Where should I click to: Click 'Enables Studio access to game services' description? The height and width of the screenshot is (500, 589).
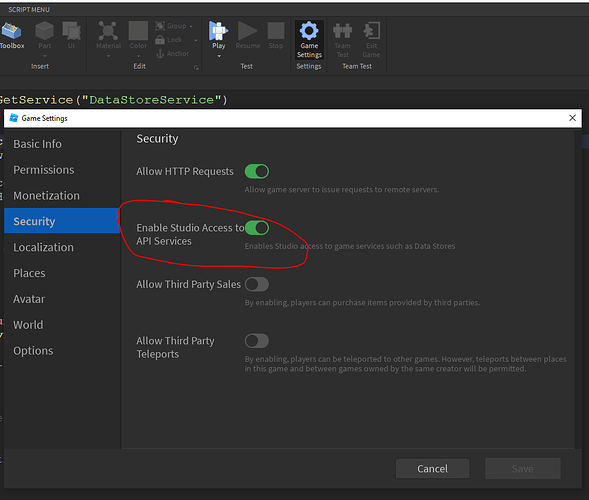click(350, 246)
